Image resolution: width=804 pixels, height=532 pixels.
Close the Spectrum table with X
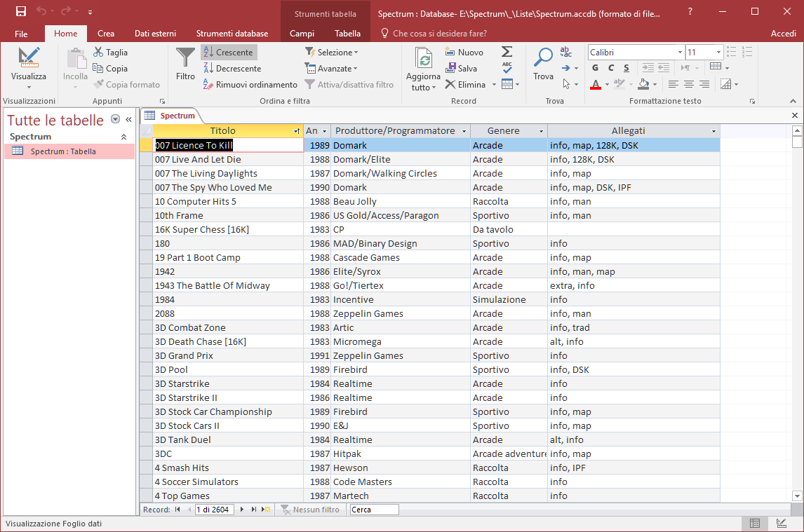795,116
